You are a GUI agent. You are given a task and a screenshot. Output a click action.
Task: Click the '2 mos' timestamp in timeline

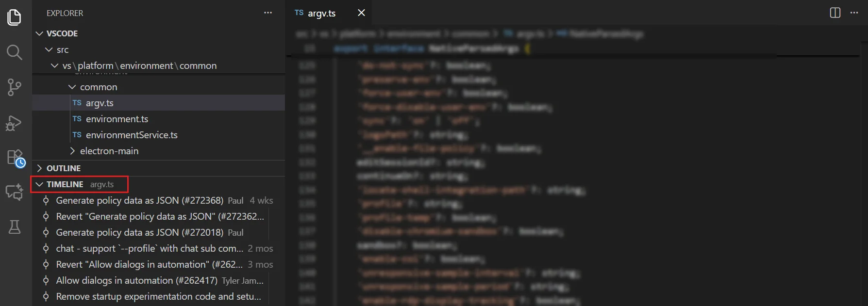[260, 248]
